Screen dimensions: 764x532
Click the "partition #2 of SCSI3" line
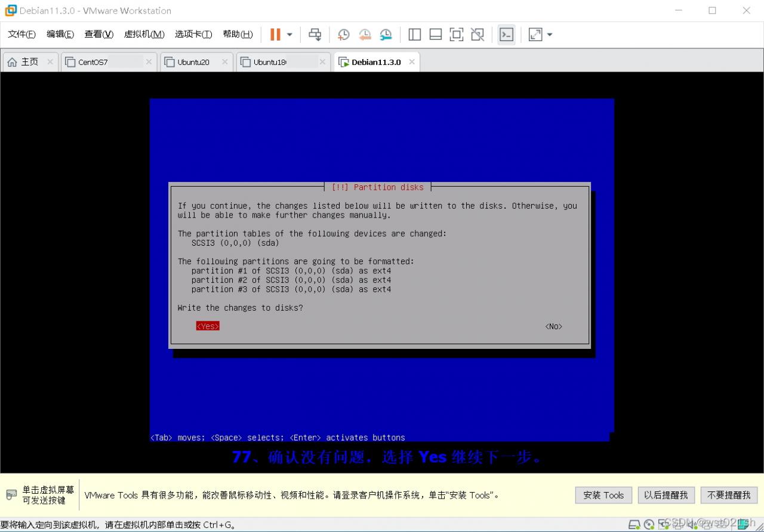291,280
